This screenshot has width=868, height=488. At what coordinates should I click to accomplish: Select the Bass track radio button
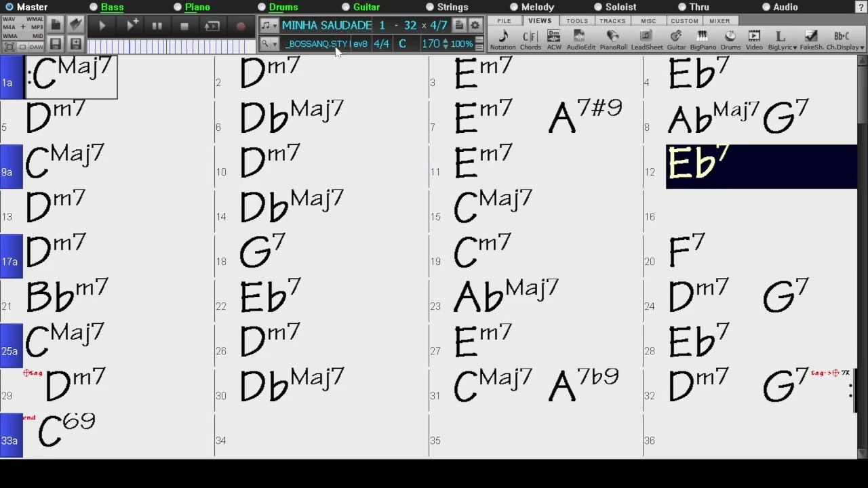tap(94, 7)
